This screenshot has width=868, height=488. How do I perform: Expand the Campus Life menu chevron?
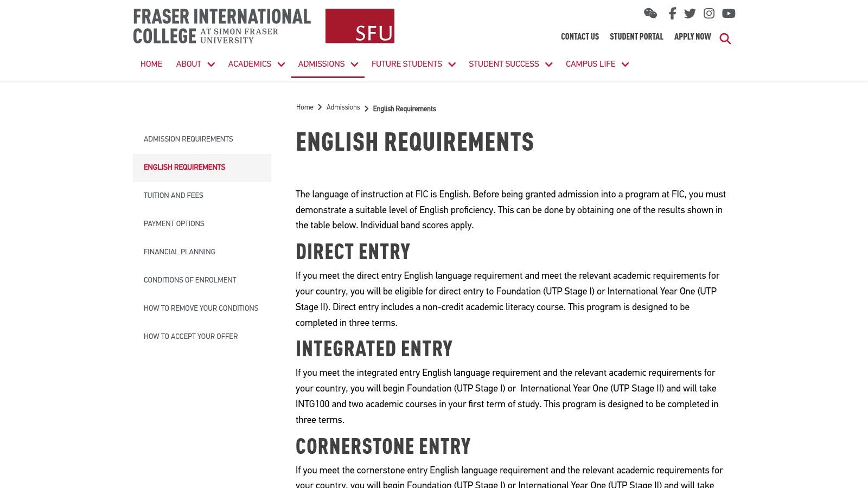tap(625, 65)
